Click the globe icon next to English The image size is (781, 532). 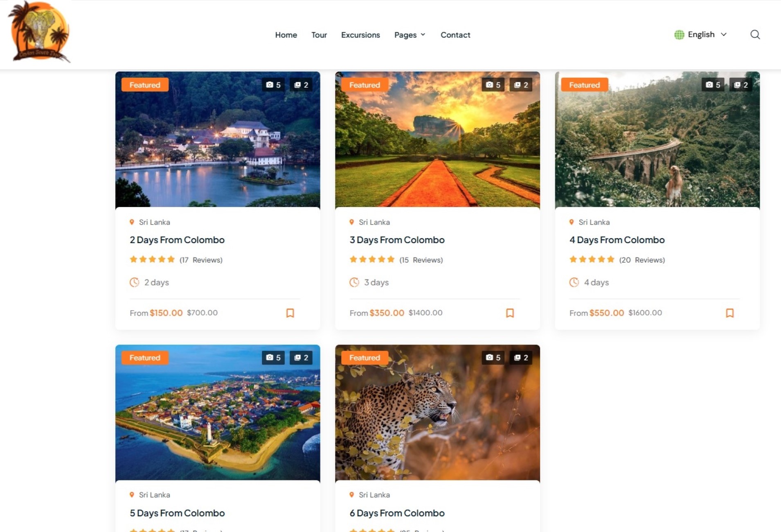680,34
